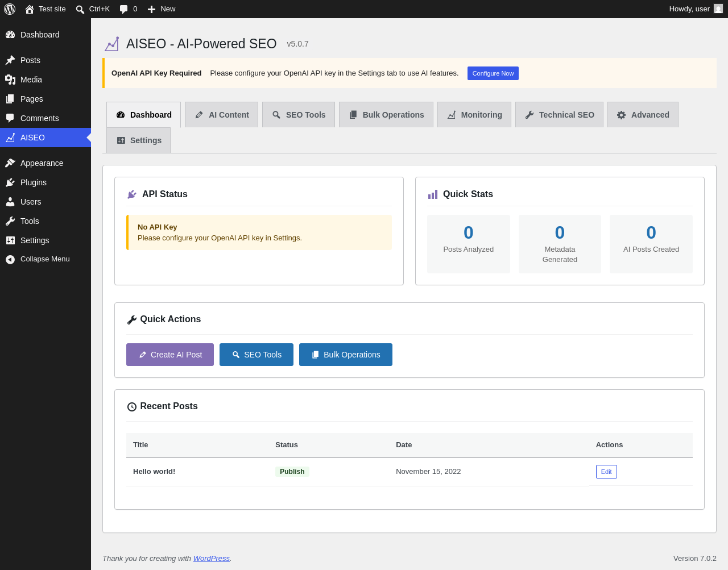Click the bar chart icon next to Quick Stats

[x=433, y=194]
